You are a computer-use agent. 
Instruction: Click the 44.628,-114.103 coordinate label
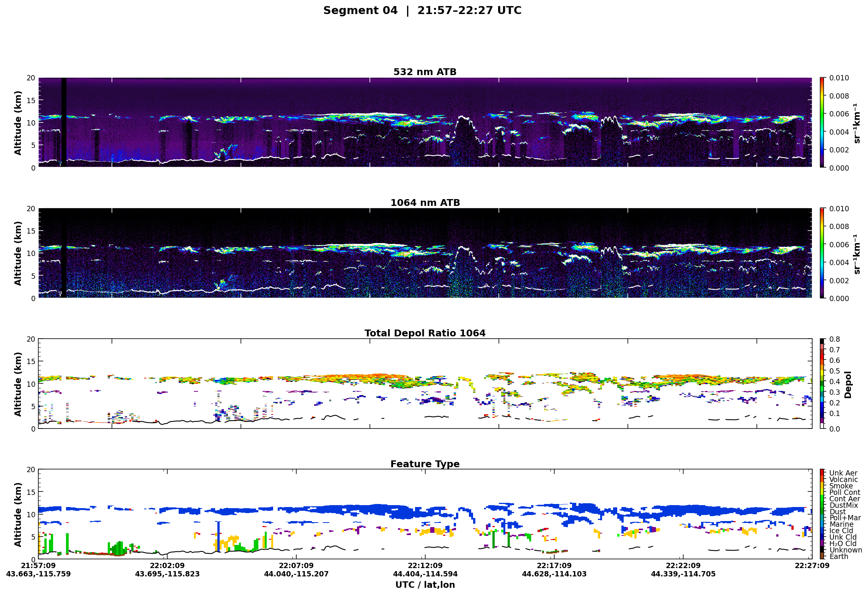tap(554, 574)
